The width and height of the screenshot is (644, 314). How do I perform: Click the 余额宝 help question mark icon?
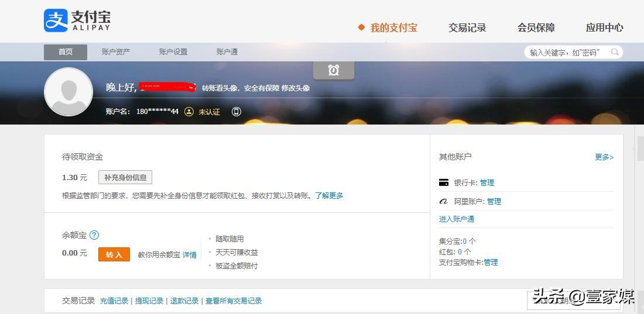(x=94, y=235)
